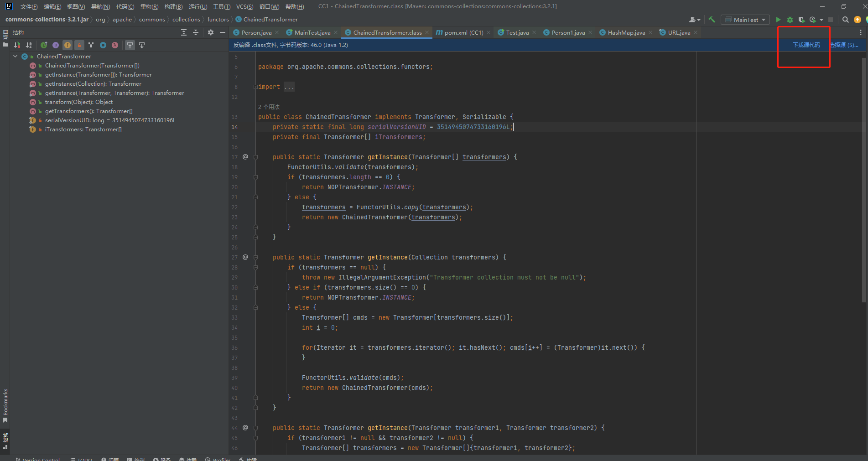The image size is (868, 461).
Task: Fold getInstance(Transformer[]) method at line 17
Action: pos(255,157)
